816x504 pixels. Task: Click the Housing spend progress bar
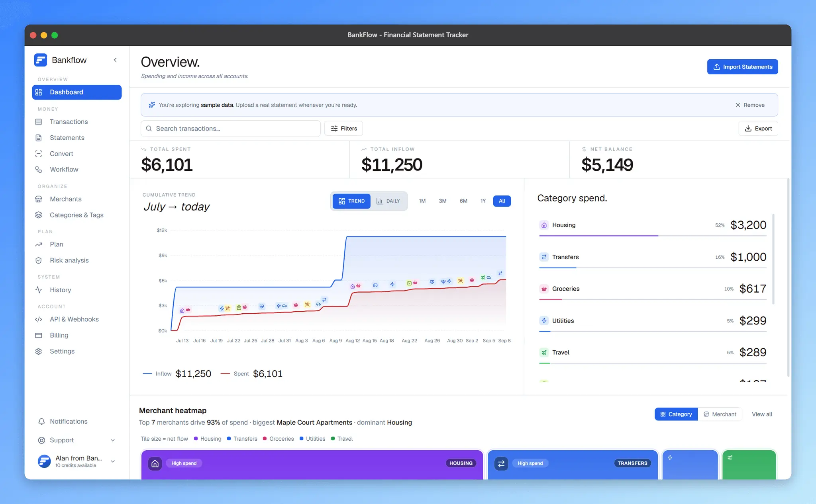pyautogui.click(x=653, y=236)
